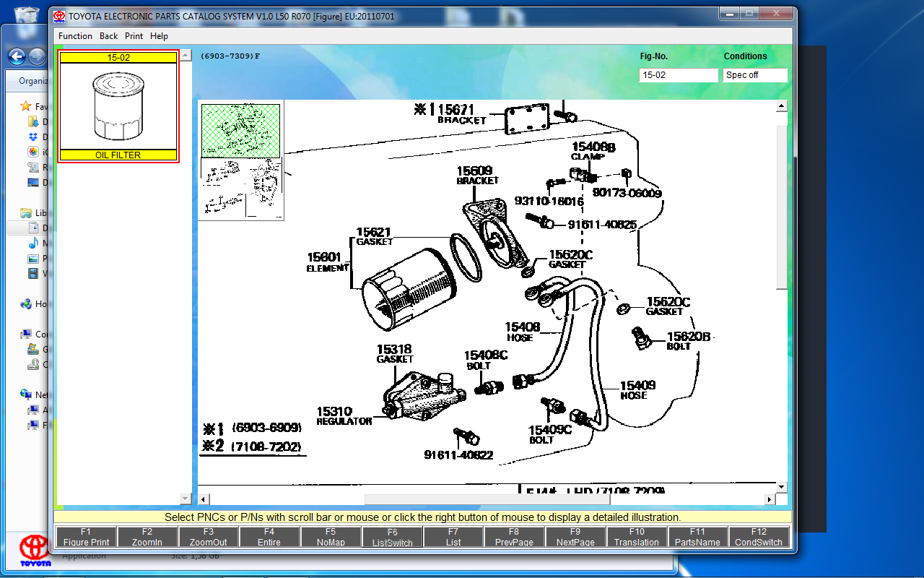The image size is (924, 578).
Task: Click the green overview minimap
Action: coord(240,131)
